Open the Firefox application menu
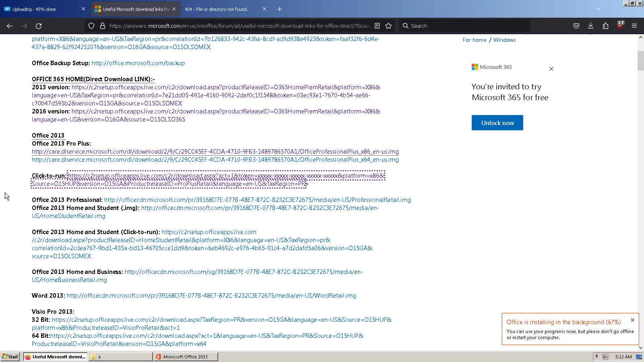Screen dimensions: 644x362 point(634,26)
